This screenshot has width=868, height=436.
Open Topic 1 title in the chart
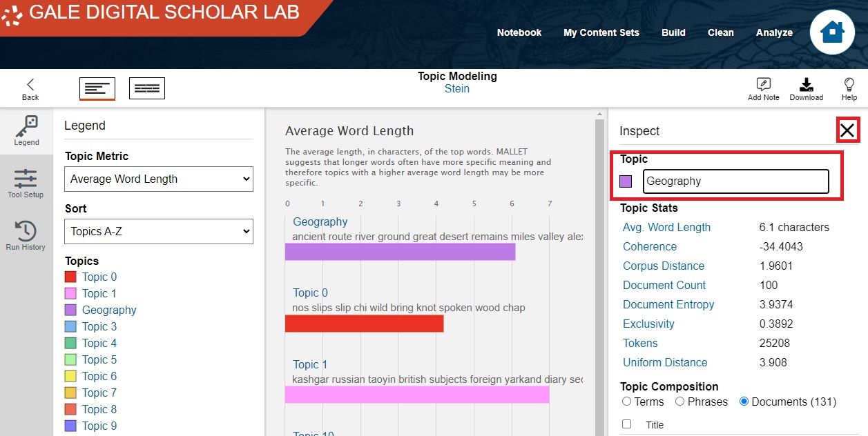[311, 364]
